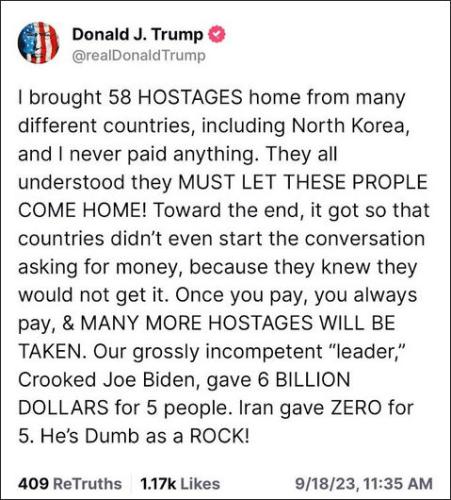Click the "COME HOME!" text
This screenshot has height=500, width=451.
click(x=82, y=211)
